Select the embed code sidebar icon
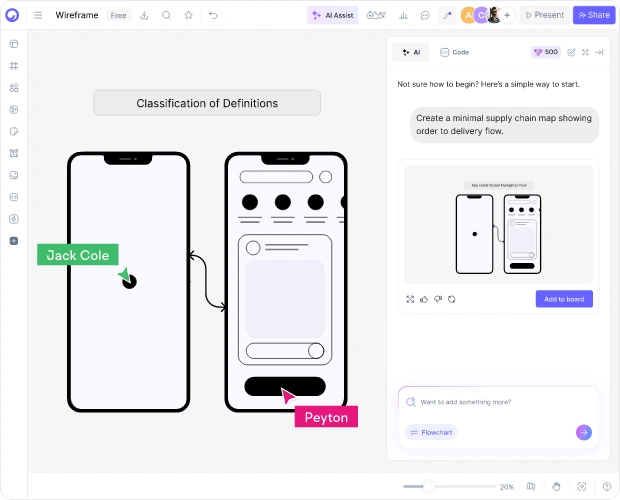Viewport: 620px width, 500px height. 14,197
